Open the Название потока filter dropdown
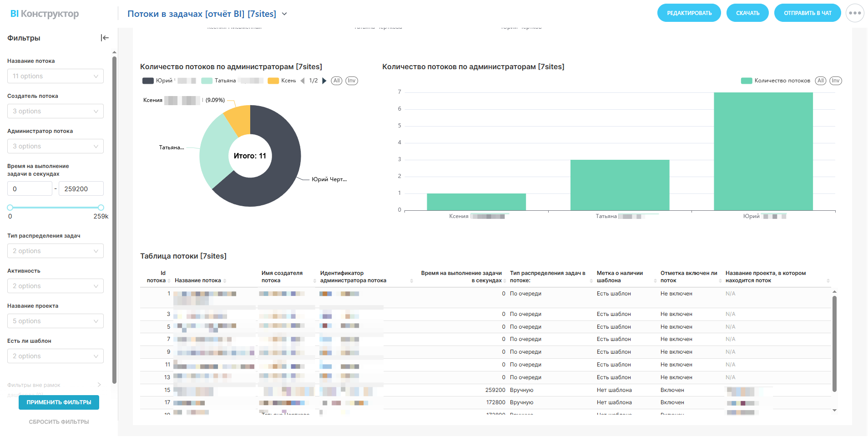This screenshot has width=868, height=437. coord(55,76)
